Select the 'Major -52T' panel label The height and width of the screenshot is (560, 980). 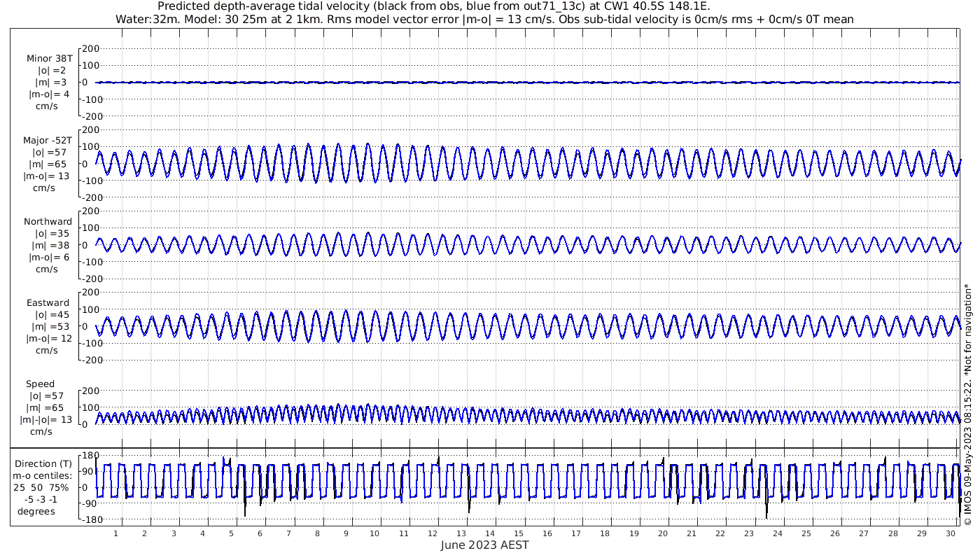click(48, 140)
